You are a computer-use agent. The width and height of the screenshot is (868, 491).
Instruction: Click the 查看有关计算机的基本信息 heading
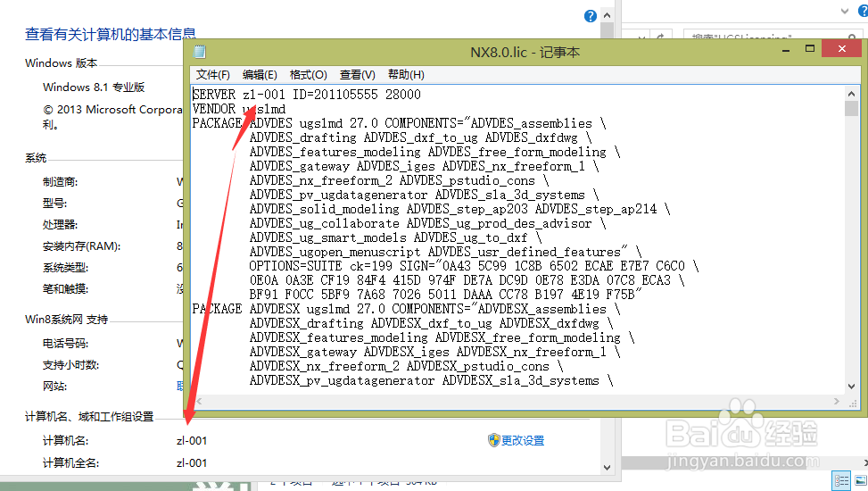coord(111,34)
